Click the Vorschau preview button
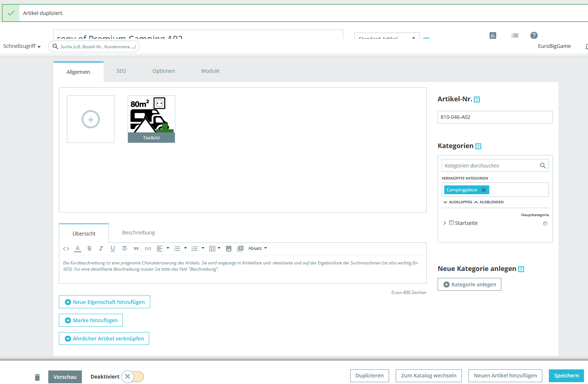 tap(65, 377)
